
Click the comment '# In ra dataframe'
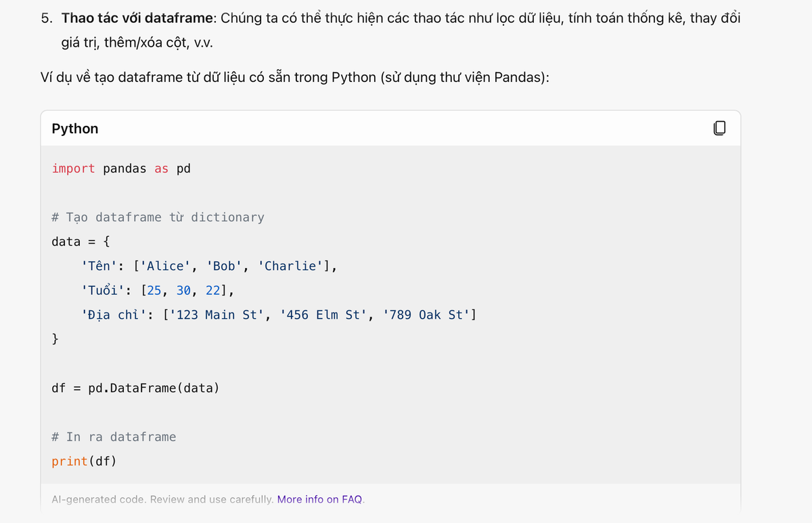[x=114, y=437]
